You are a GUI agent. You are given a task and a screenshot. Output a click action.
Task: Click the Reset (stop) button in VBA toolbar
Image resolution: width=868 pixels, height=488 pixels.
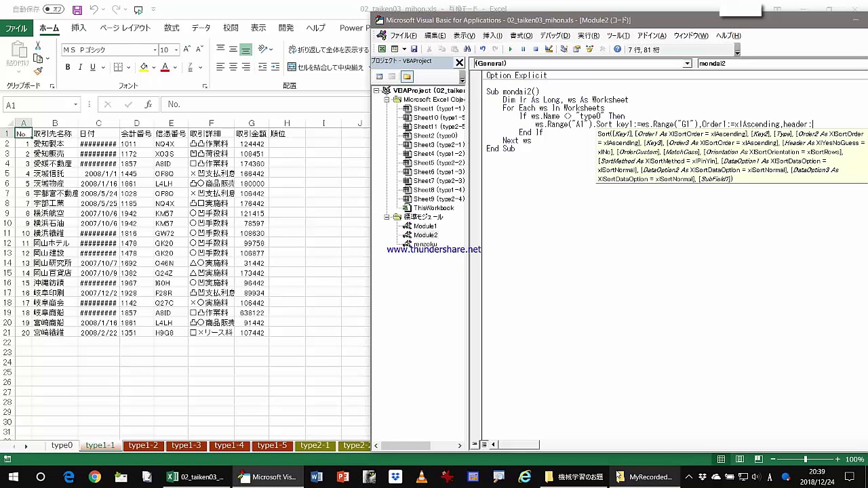pos(536,49)
